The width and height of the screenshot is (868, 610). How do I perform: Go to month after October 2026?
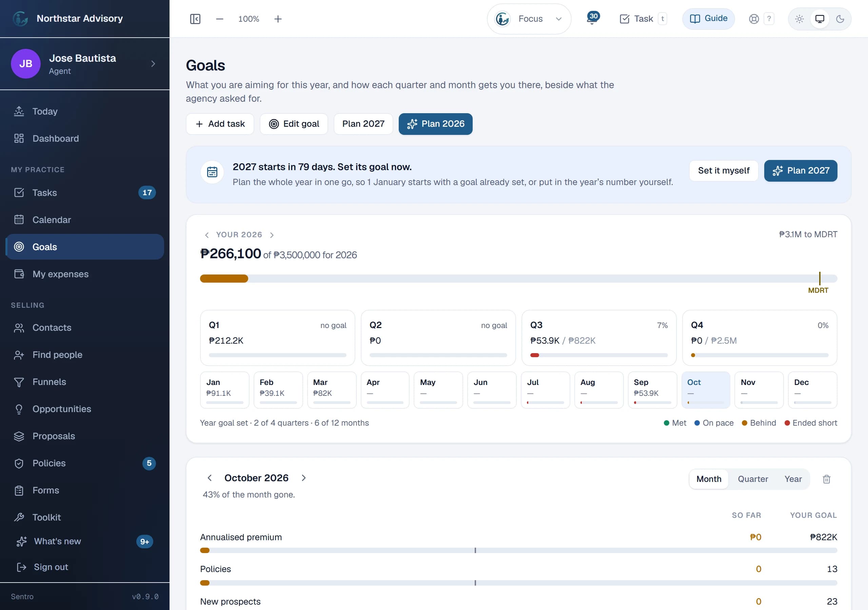point(303,478)
